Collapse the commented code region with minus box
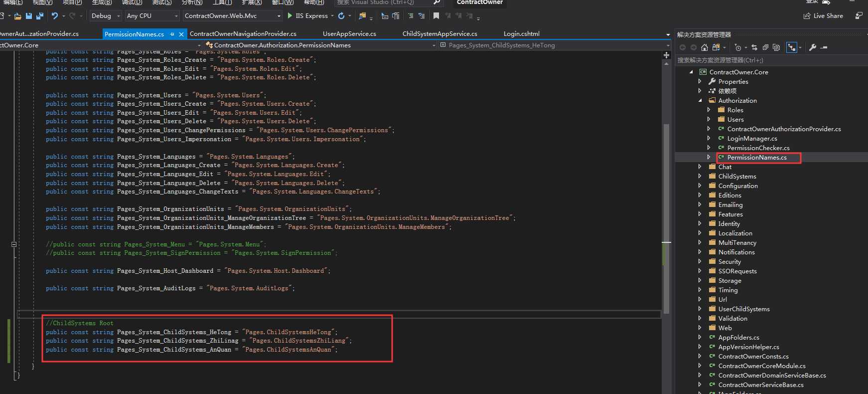The width and height of the screenshot is (868, 394). pyautogui.click(x=14, y=244)
